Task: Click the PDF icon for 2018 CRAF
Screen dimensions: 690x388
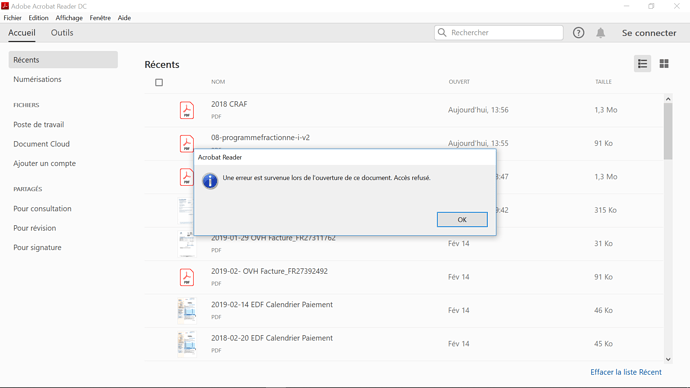Action: click(187, 110)
